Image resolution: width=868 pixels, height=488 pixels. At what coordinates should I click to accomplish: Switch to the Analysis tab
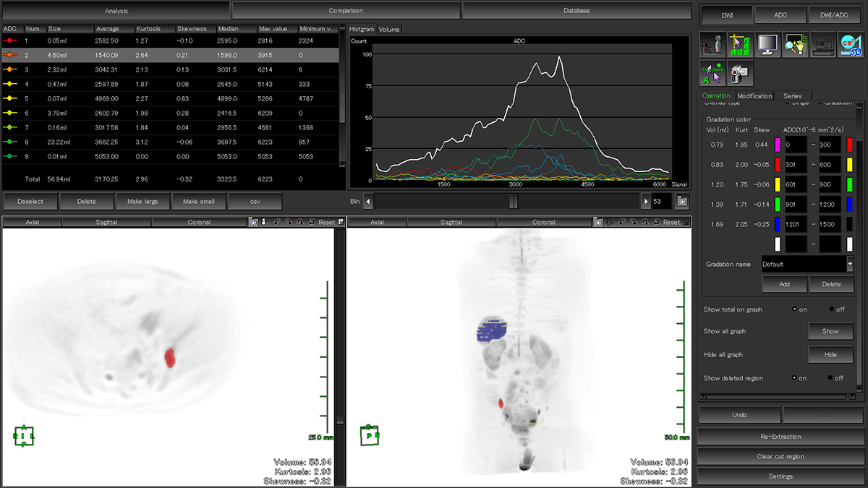(116, 11)
